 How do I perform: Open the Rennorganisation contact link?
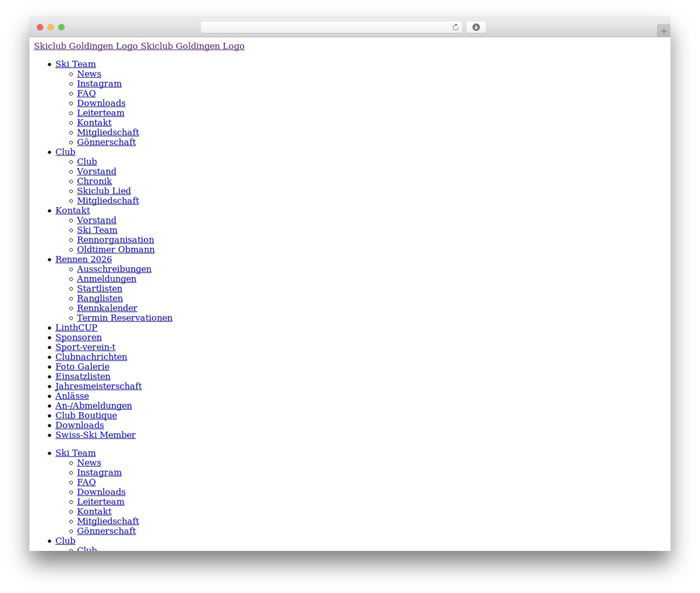tap(115, 240)
